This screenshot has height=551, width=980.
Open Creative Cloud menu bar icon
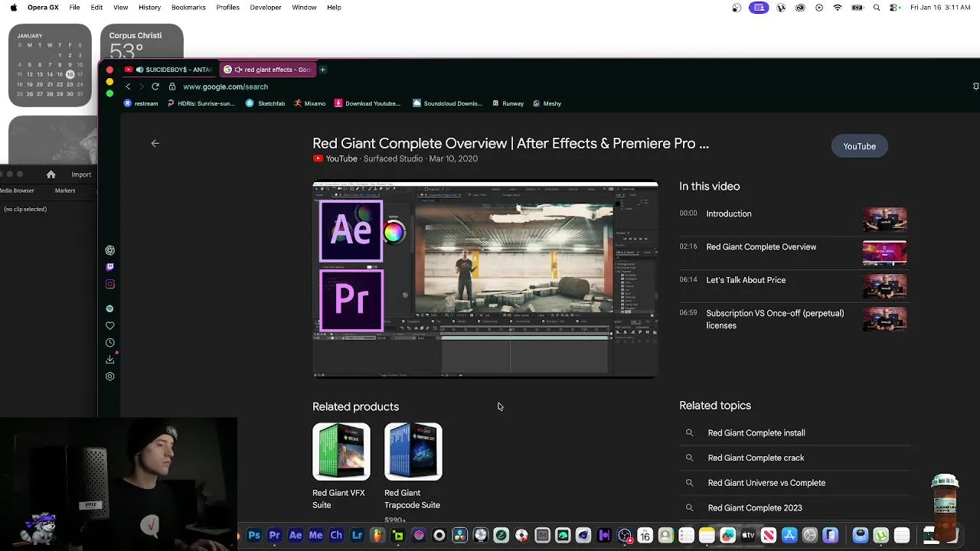click(800, 8)
